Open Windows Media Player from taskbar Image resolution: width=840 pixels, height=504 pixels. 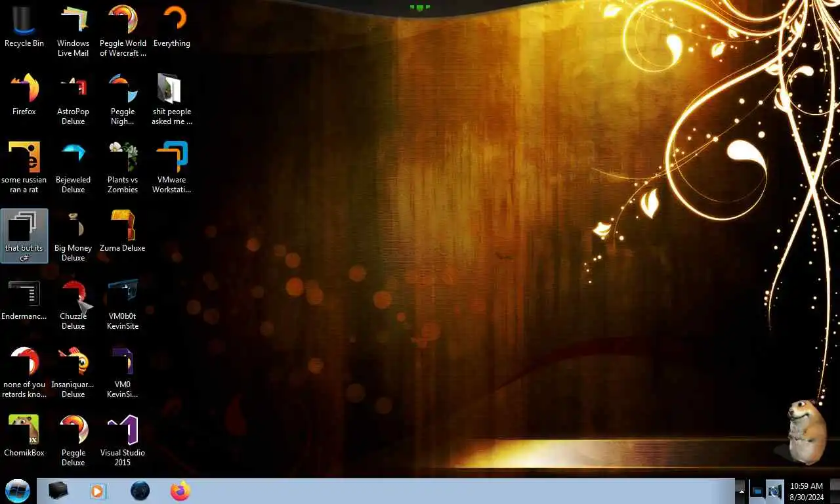click(98, 491)
